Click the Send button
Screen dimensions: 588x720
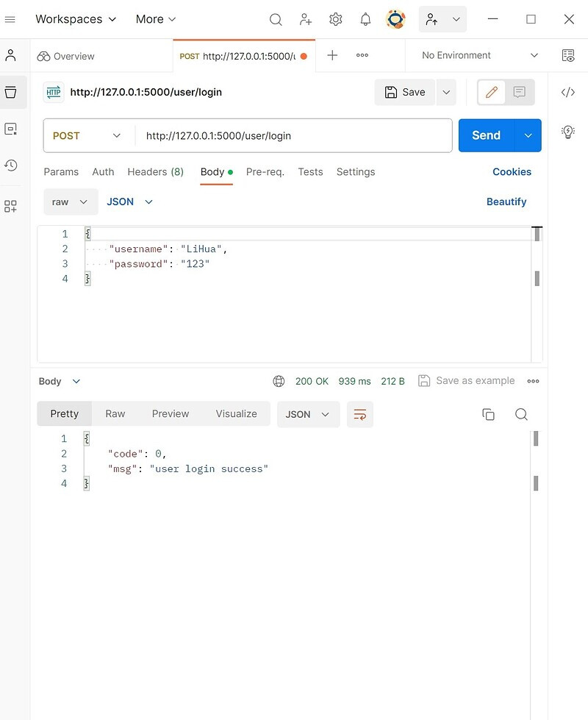pos(487,135)
